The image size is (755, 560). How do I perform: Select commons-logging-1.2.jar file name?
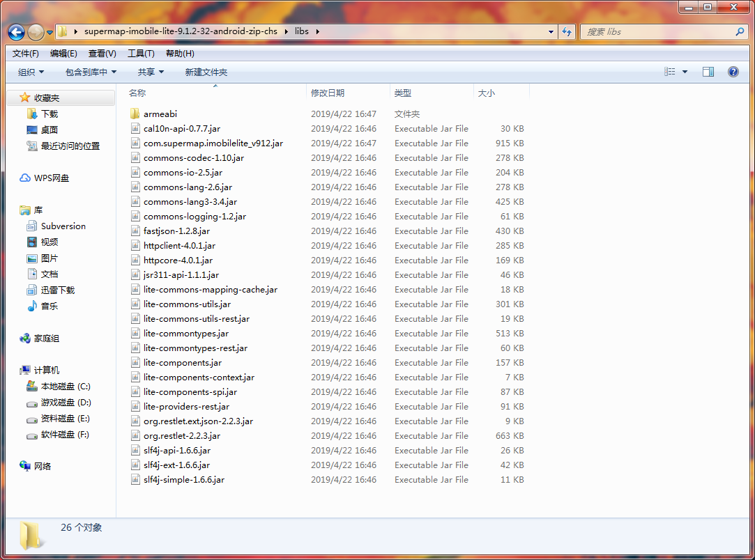[195, 217]
